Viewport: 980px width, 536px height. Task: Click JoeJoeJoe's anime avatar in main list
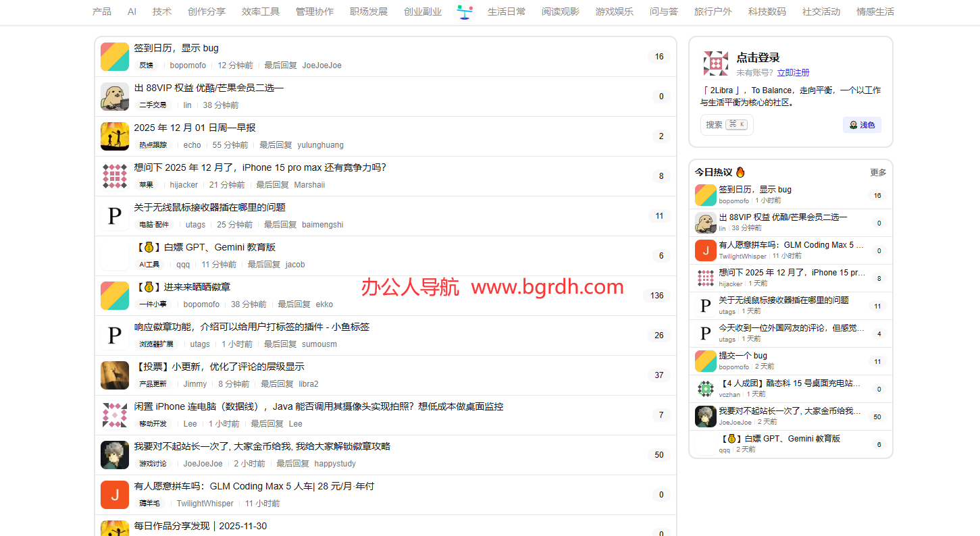[x=115, y=455]
